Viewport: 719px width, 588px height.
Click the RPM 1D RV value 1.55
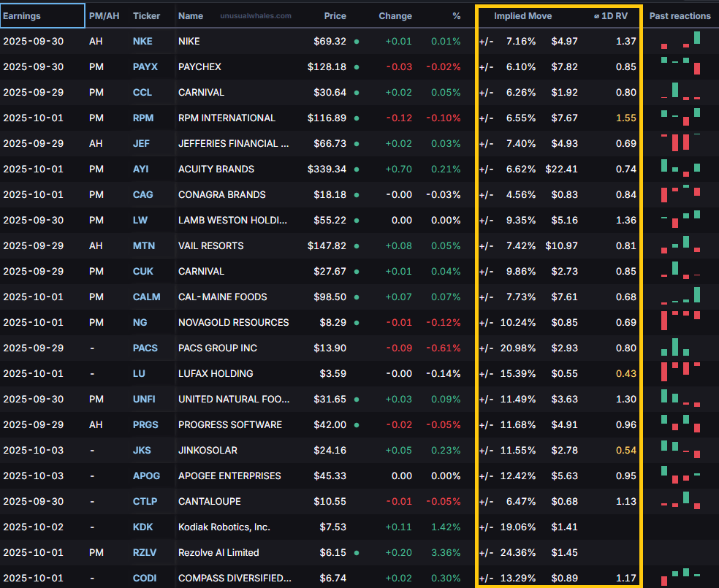[626, 118]
